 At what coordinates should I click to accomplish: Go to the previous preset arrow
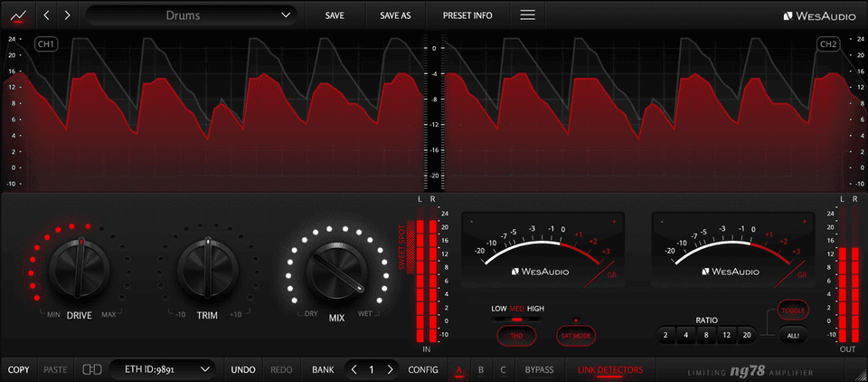[x=46, y=15]
